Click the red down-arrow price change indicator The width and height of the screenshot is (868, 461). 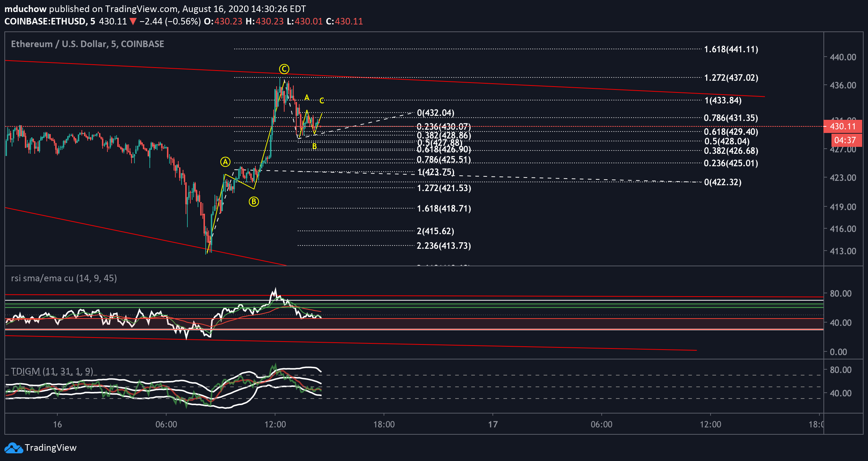click(x=133, y=22)
